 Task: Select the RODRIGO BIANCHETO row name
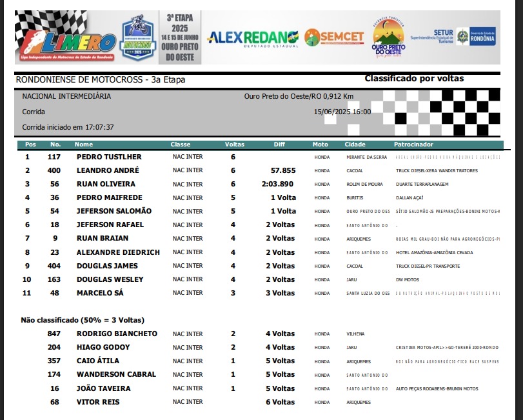tap(117, 334)
